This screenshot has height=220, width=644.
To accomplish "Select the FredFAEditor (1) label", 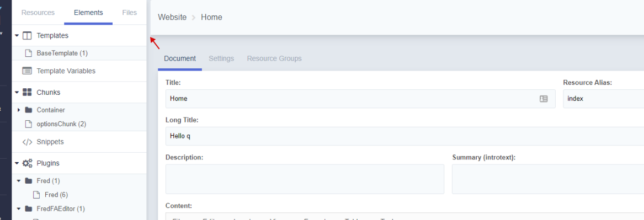I will pos(61,208).
